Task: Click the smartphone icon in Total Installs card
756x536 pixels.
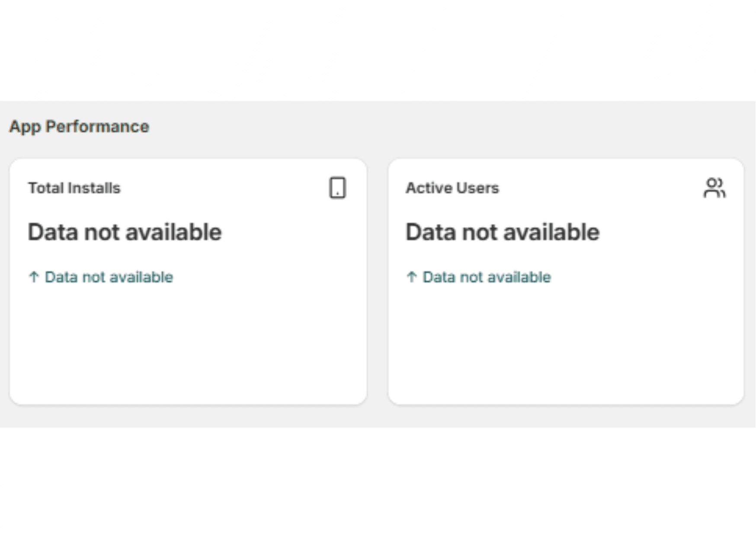Action: (337, 188)
